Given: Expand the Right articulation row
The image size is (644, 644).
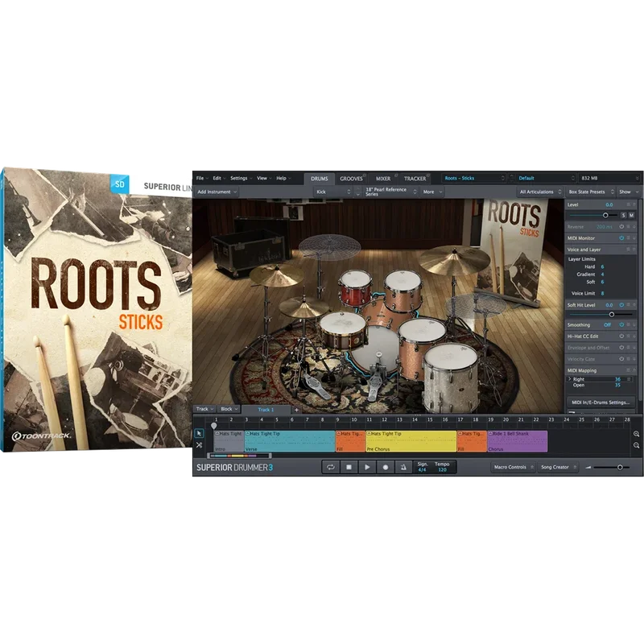Looking at the screenshot, I should (x=569, y=379).
